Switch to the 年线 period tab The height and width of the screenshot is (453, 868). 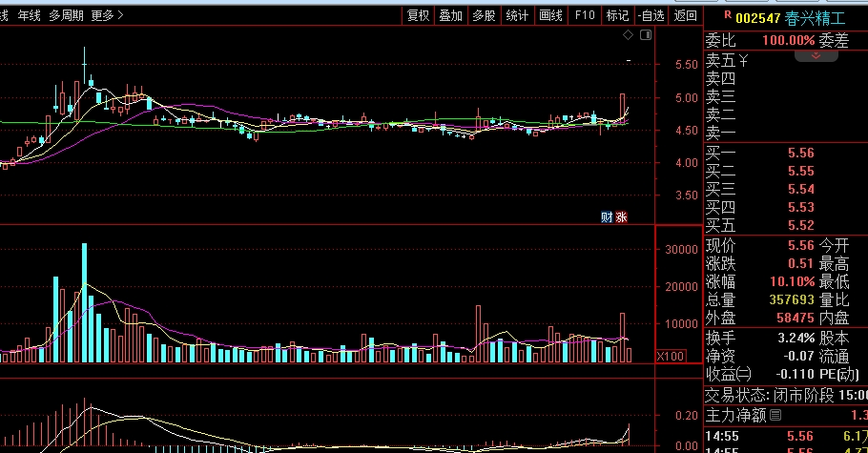[x=29, y=15]
